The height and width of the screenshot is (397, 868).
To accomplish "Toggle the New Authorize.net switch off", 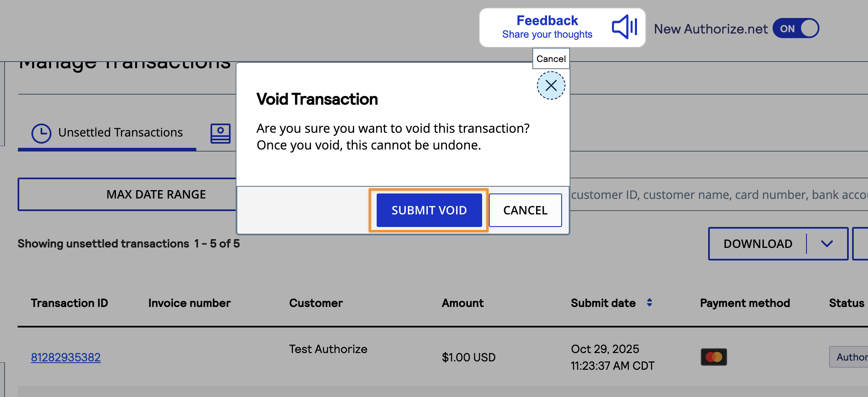I will [x=796, y=28].
